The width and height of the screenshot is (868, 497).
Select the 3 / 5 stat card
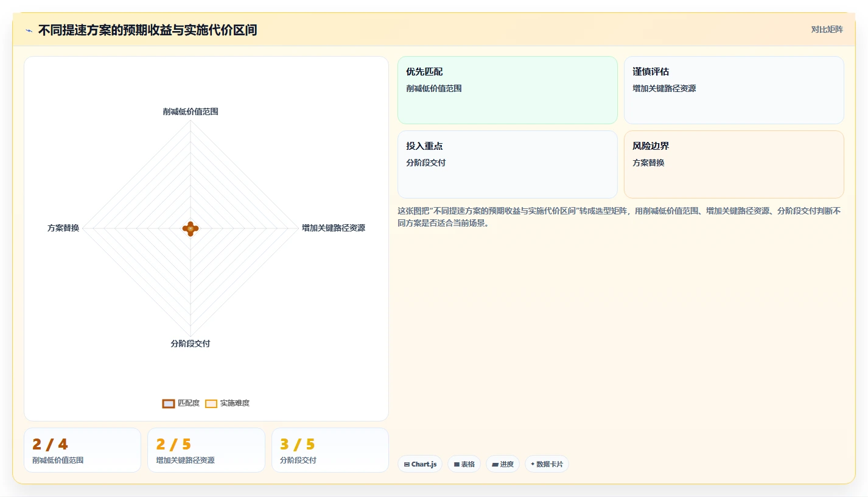(x=330, y=450)
